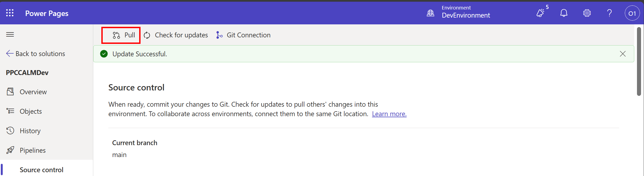Open the help question mark
This screenshot has width=644, height=176.
[x=609, y=13]
